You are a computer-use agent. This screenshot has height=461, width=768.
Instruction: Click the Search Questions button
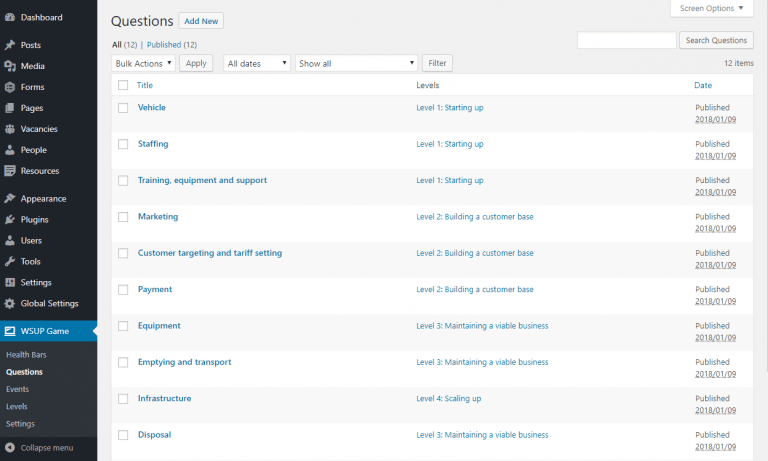coord(716,40)
